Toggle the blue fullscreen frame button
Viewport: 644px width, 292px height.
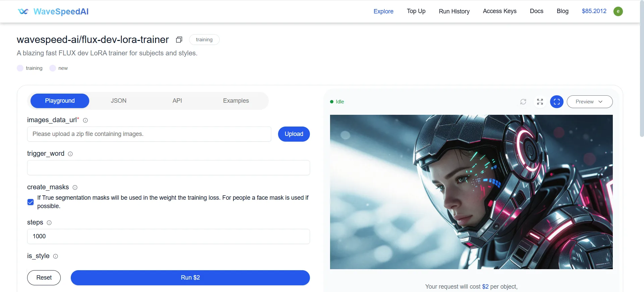pyautogui.click(x=557, y=102)
